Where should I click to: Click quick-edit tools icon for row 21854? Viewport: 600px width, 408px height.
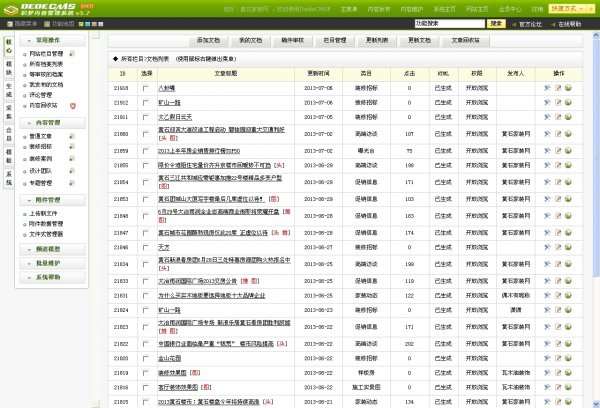pos(547,182)
